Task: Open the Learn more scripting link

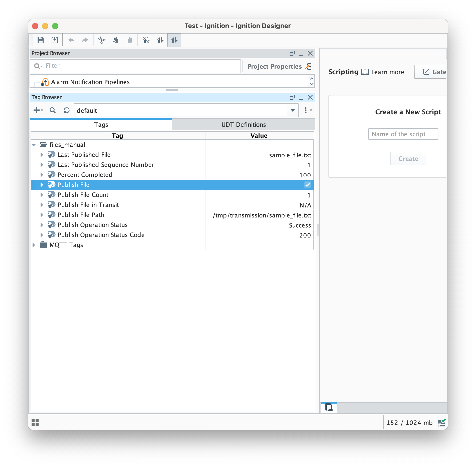Action: [387, 72]
